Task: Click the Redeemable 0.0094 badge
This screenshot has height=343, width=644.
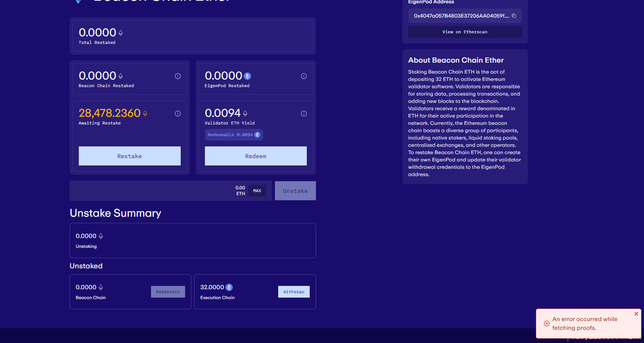Action: click(234, 135)
